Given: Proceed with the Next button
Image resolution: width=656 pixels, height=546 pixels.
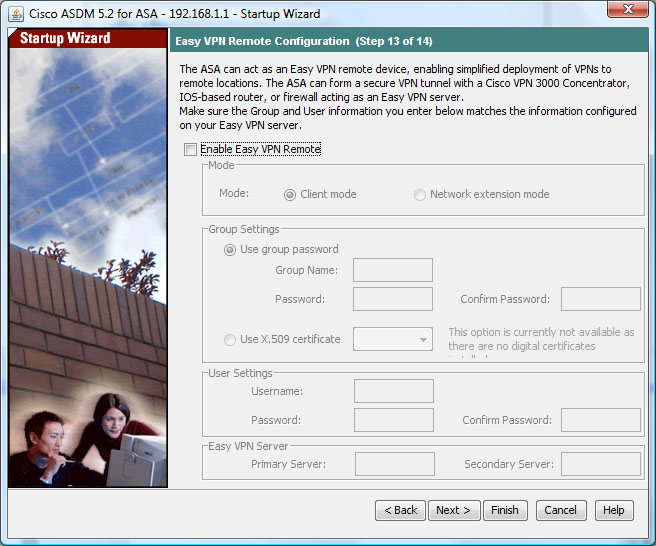Looking at the screenshot, I should pos(454,510).
